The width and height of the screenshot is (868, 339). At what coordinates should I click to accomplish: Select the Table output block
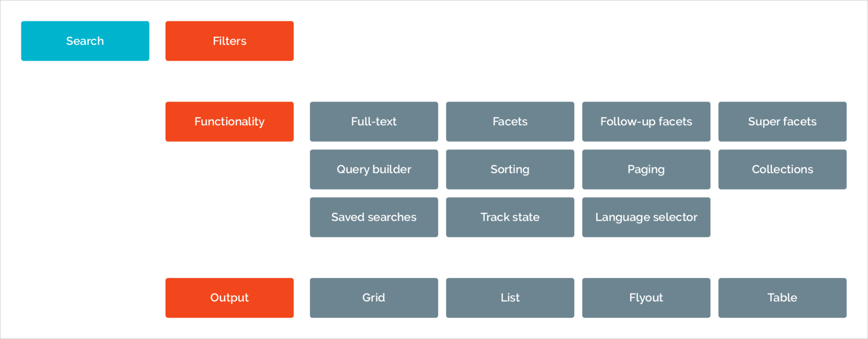[782, 298]
